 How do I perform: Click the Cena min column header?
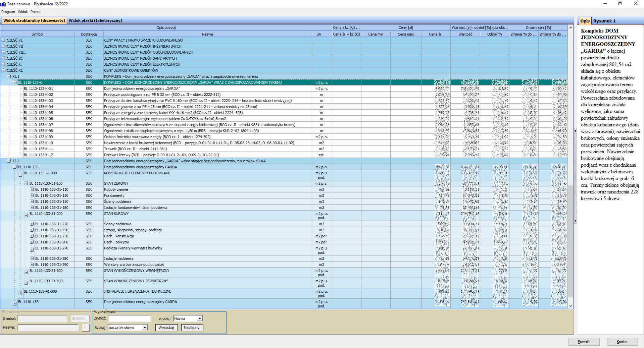(x=376, y=34)
